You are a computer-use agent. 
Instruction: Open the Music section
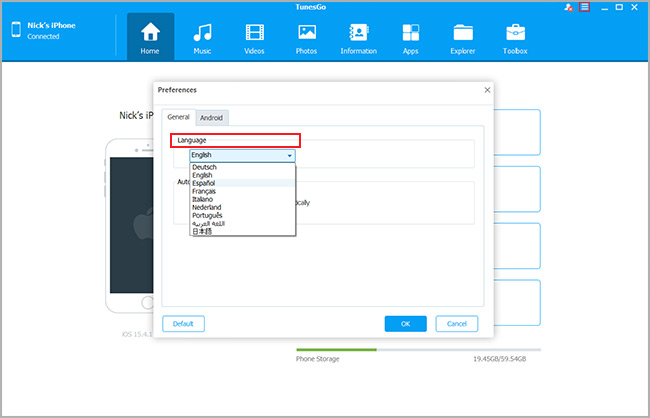[202, 37]
